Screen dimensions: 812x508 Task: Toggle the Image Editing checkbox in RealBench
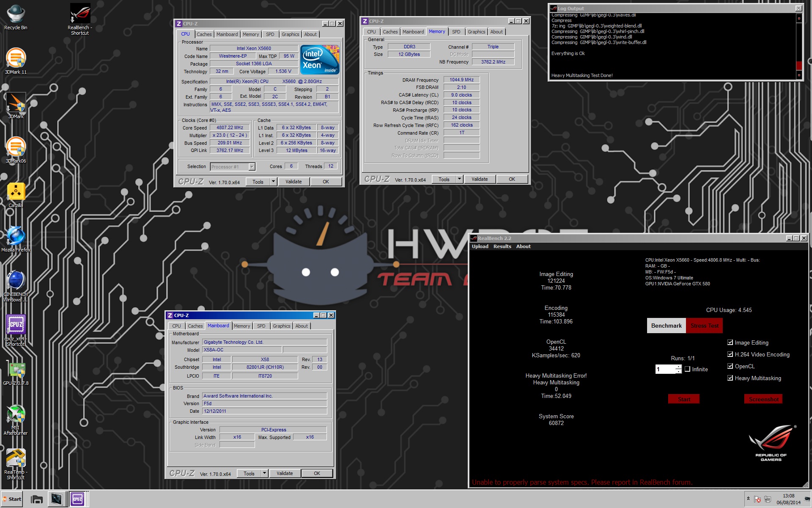pyautogui.click(x=730, y=342)
